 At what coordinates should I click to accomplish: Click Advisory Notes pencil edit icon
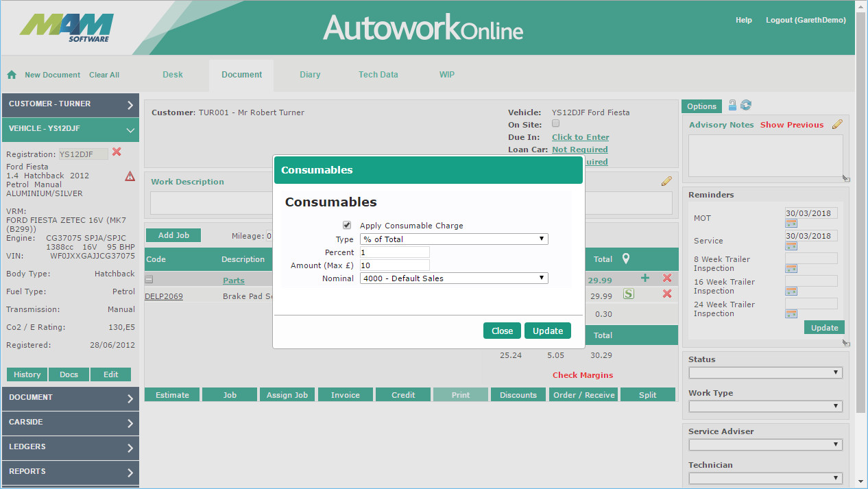(837, 124)
